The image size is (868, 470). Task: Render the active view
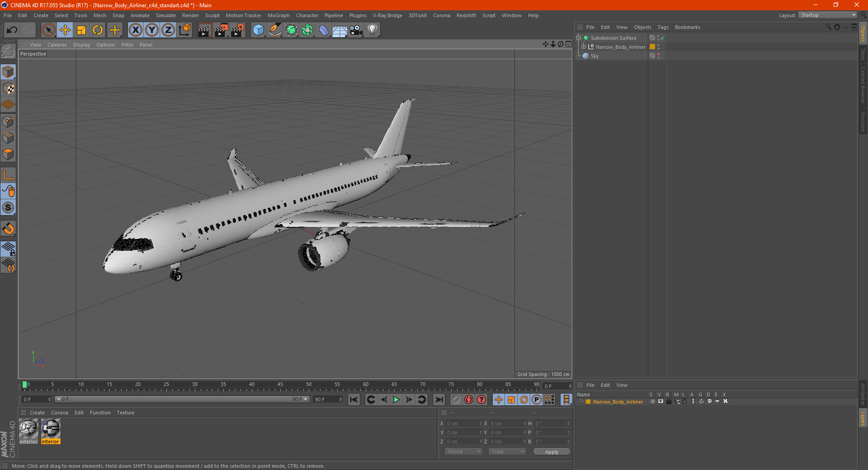pos(204,30)
